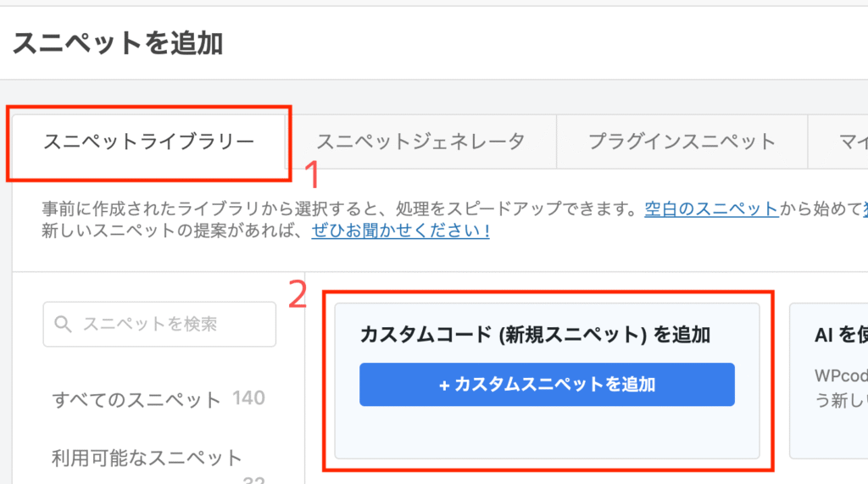Switch to the スニペットジェネレータ tab
Image resolution: width=868 pixels, height=484 pixels.
pos(420,142)
